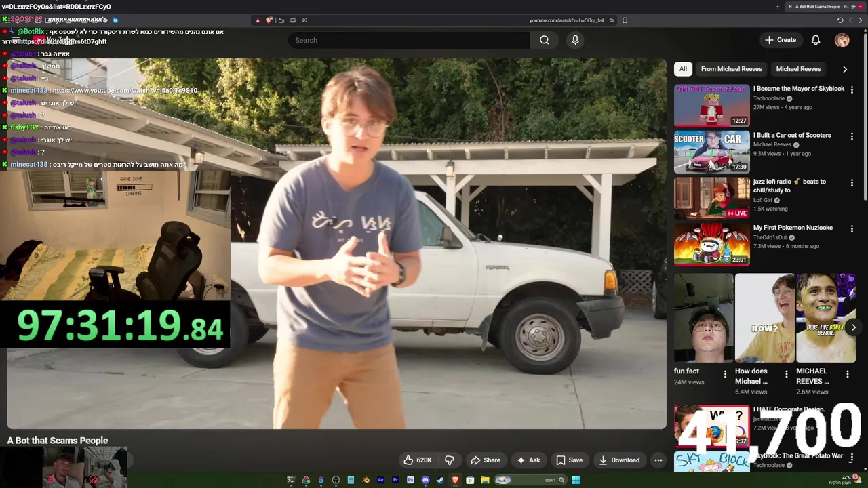Image resolution: width=868 pixels, height=488 pixels.
Task: Click jazz lofi radio beats title
Action: tap(789, 186)
